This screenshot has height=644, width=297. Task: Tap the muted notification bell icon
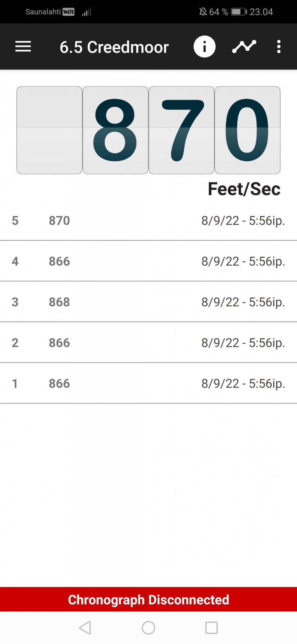[x=203, y=12]
